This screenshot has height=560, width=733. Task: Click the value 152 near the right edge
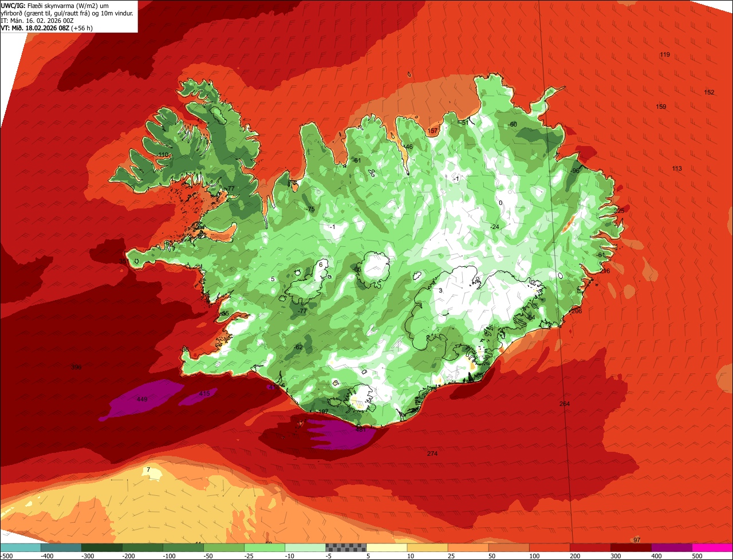tap(709, 93)
